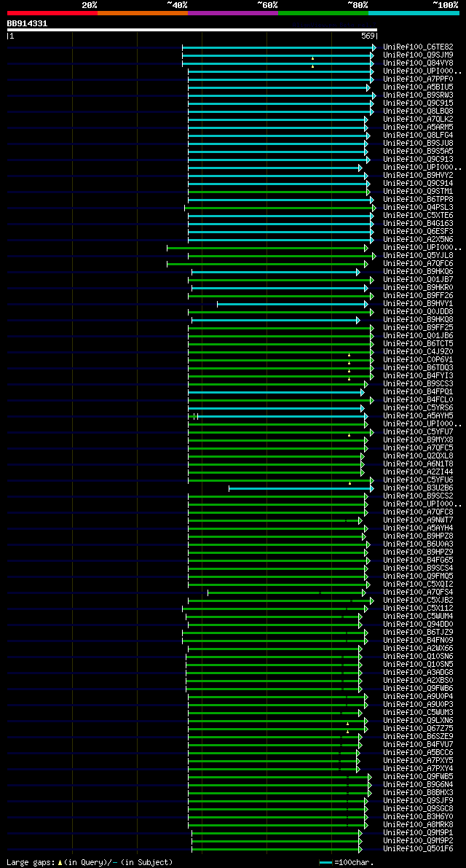Open hit UniRef100_A7PPF0
The image size is (466, 868).
[x=418, y=79]
